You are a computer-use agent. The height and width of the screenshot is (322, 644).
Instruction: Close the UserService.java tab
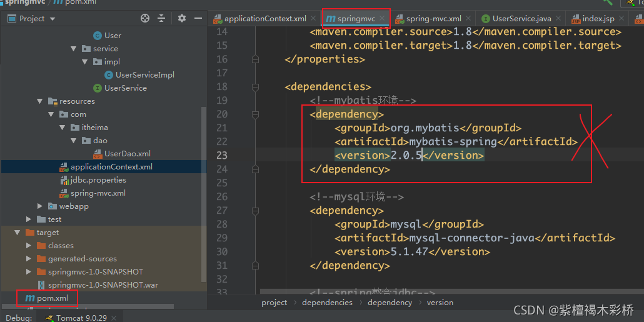(558, 19)
